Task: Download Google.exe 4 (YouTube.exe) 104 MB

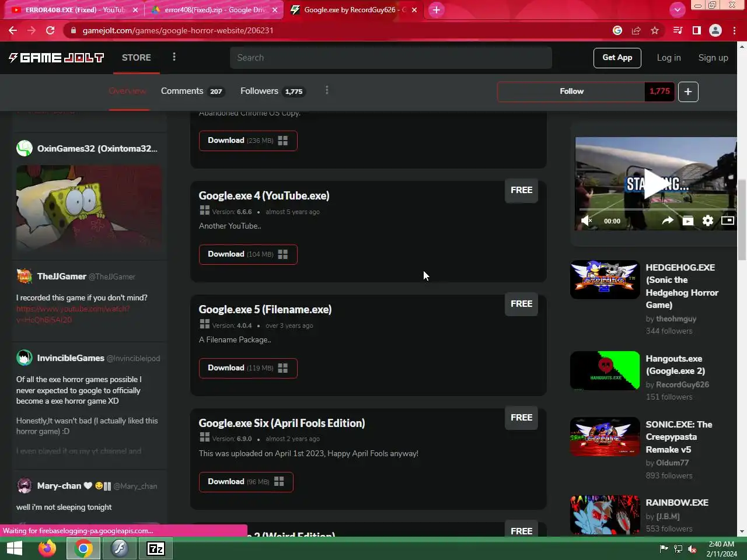Action: (248, 254)
